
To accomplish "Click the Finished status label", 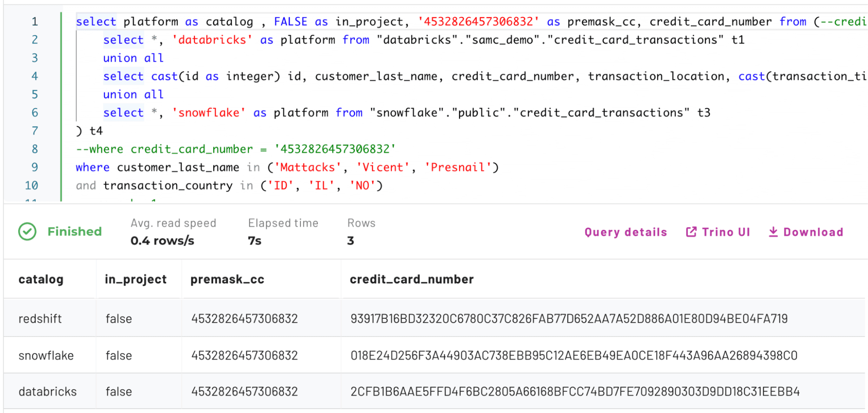I will click(75, 231).
